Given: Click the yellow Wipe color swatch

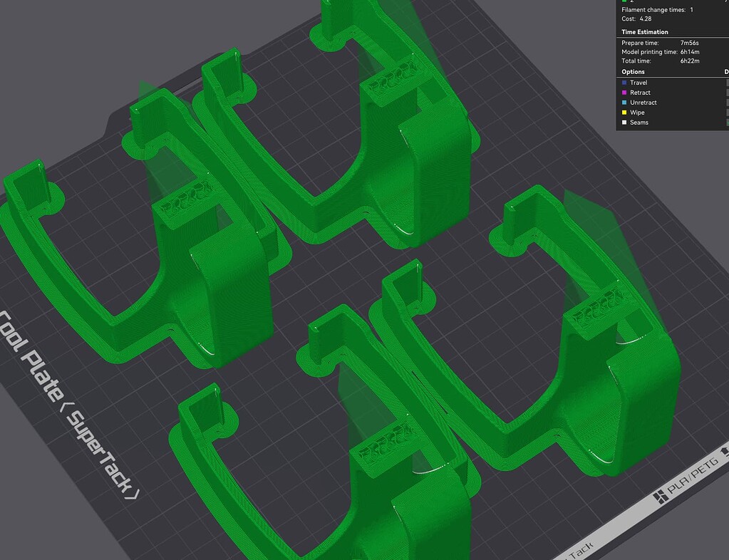Looking at the screenshot, I should pyautogui.click(x=624, y=113).
